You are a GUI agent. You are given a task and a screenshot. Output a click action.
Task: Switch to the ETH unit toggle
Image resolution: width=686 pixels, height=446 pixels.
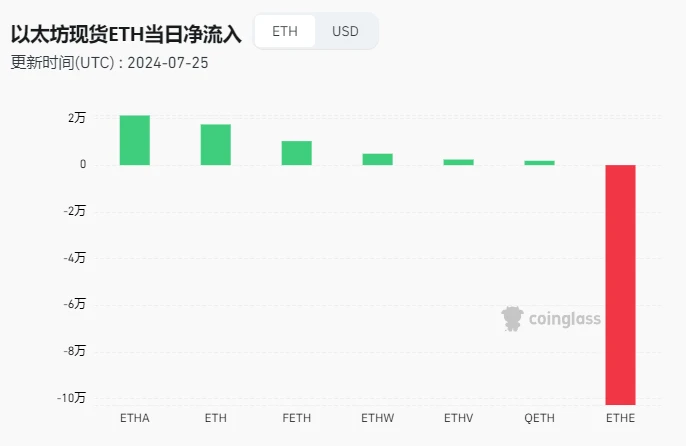(x=285, y=31)
